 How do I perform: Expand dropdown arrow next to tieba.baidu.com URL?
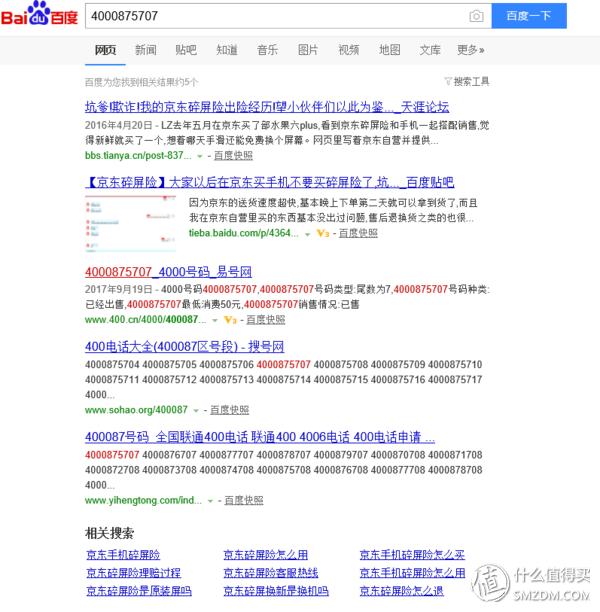pyautogui.click(x=308, y=234)
